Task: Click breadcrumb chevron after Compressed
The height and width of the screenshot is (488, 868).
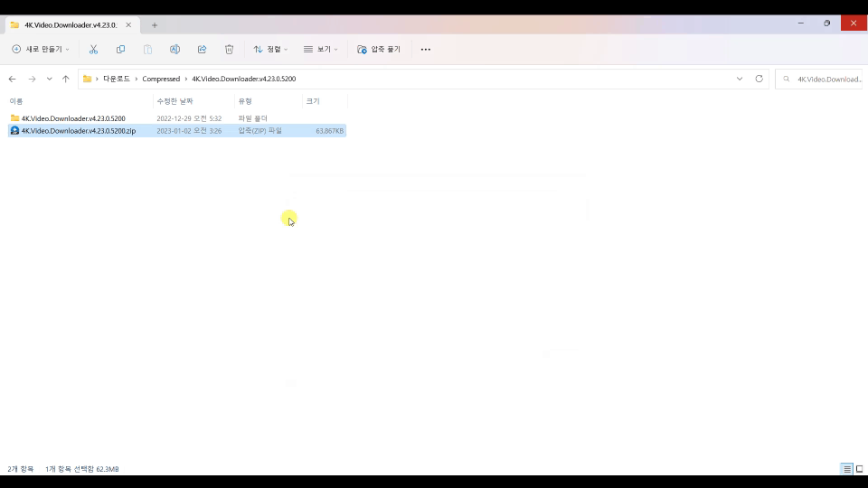Action: tap(186, 80)
